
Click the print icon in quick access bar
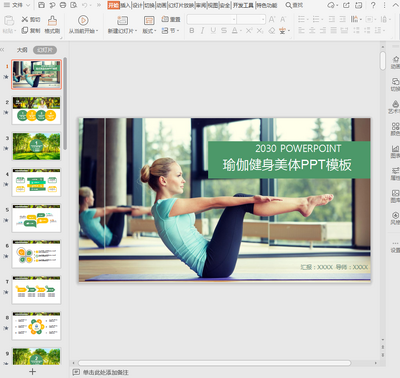click(x=63, y=5)
